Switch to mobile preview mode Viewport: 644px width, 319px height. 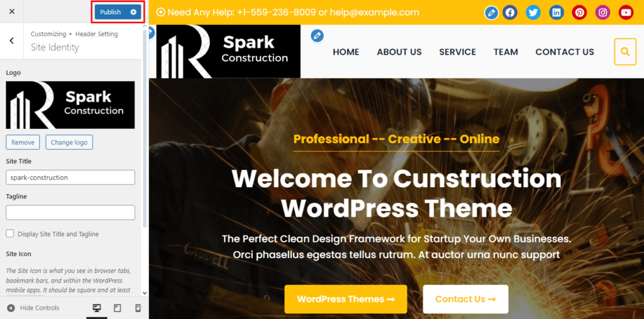pyautogui.click(x=138, y=308)
